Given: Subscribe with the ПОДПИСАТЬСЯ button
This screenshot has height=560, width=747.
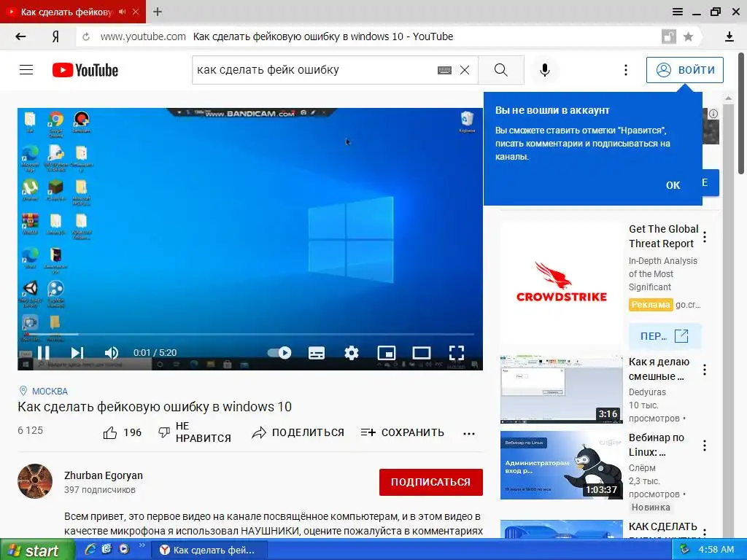Looking at the screenshot, I should [430, 482].
